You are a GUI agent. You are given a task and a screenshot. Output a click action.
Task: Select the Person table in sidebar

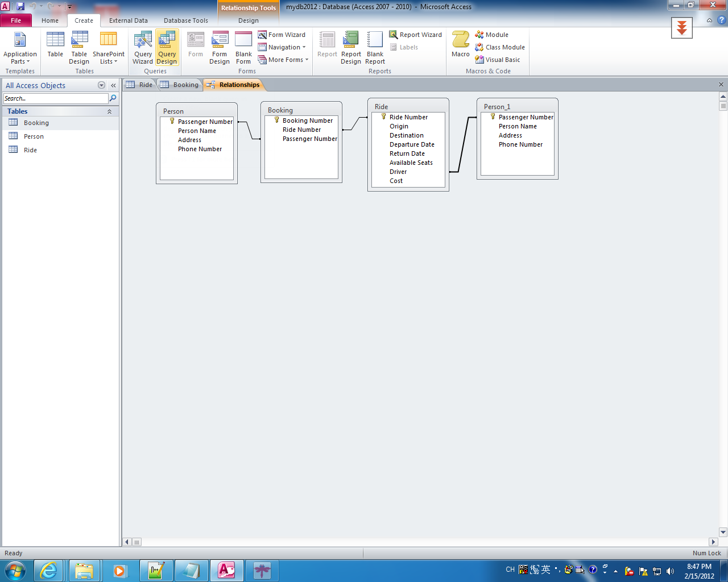34,136
